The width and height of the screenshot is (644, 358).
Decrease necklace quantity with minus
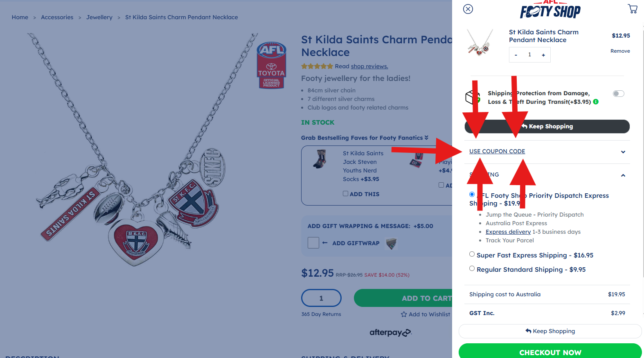point(516,55)
